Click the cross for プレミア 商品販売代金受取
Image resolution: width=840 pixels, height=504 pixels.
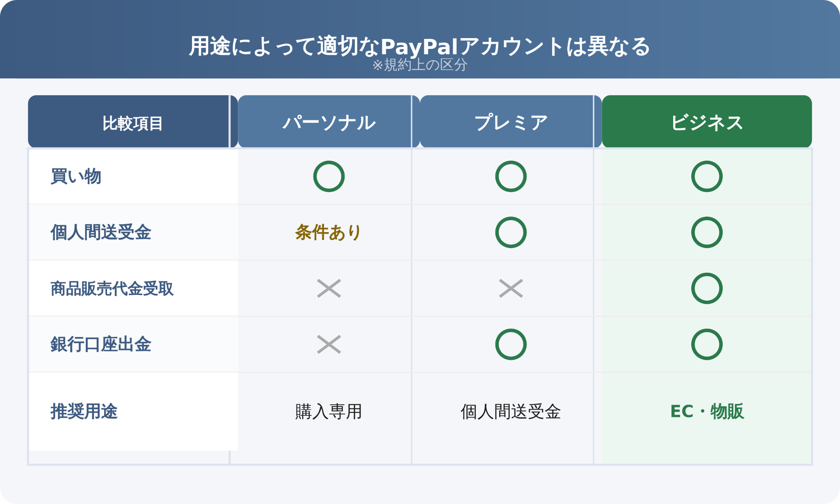(511, 288)
